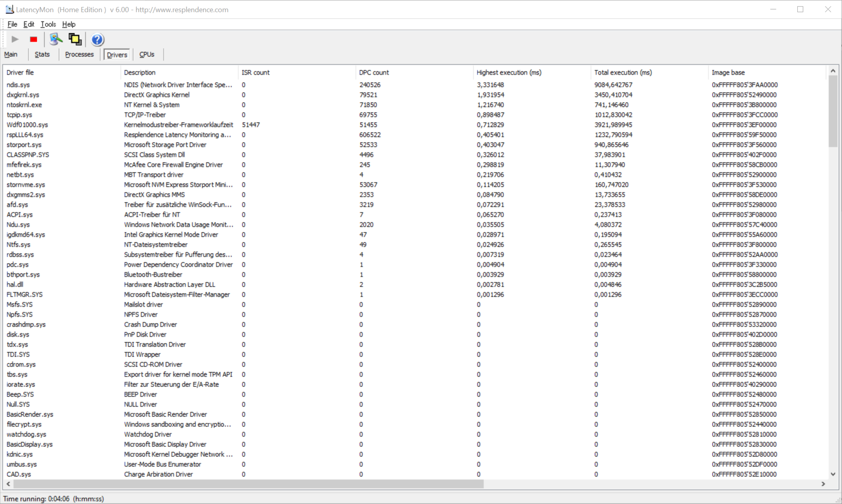
Task: Select the ndis.sys driver row
Action: pos(18,85)
